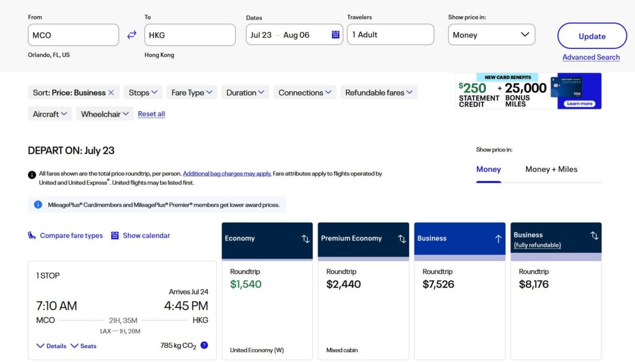
Task: Sort by fully refundable Business column
Action: [x=594, y=236]
